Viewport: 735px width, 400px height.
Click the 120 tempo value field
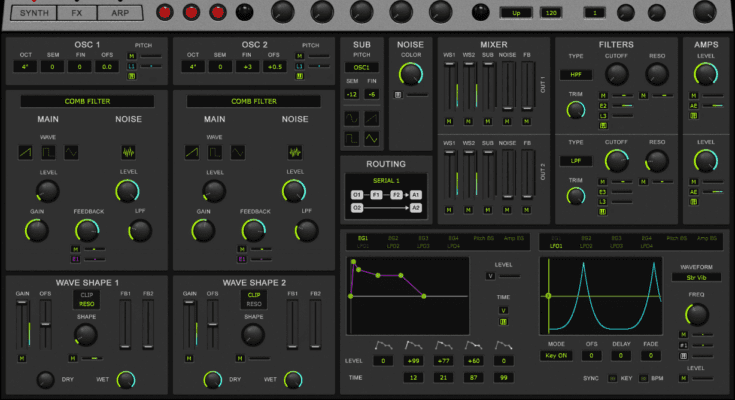549,13
